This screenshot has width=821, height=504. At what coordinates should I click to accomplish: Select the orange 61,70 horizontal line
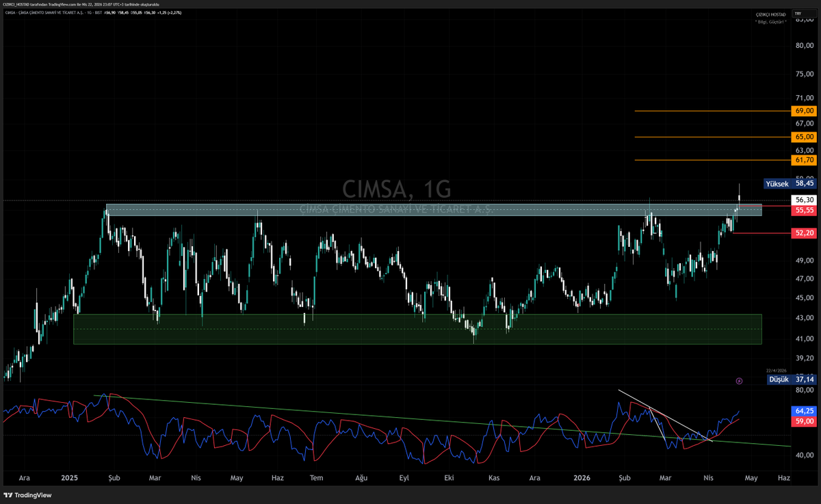click(712, 160)
